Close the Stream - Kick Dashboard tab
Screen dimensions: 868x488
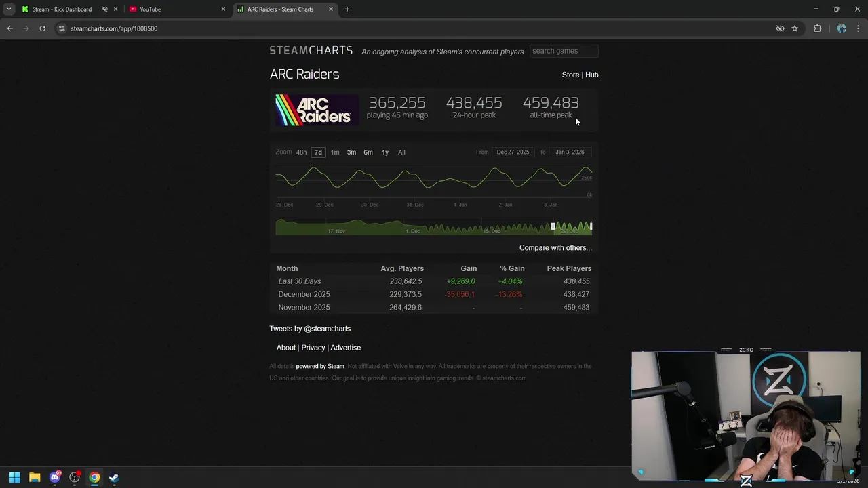(x=116, y=9)
